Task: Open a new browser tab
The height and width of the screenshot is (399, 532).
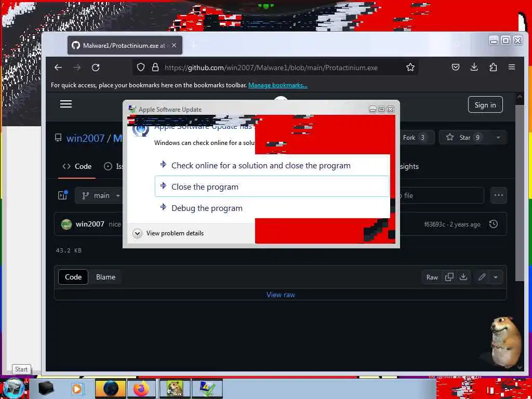Action: (194, 45)
